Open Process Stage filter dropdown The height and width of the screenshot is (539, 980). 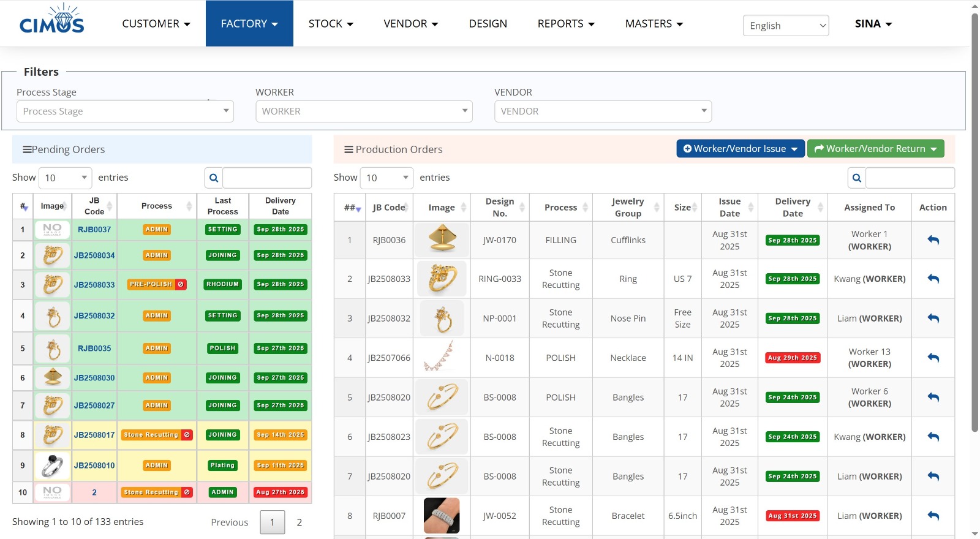(125, 111)
